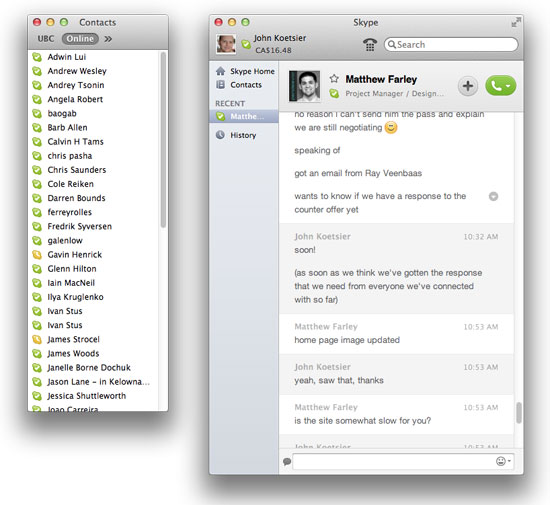This screenshot has width=550, height=505.
Task: Open message options arrow next to counter offer message
Action: (x=494, y=196)
